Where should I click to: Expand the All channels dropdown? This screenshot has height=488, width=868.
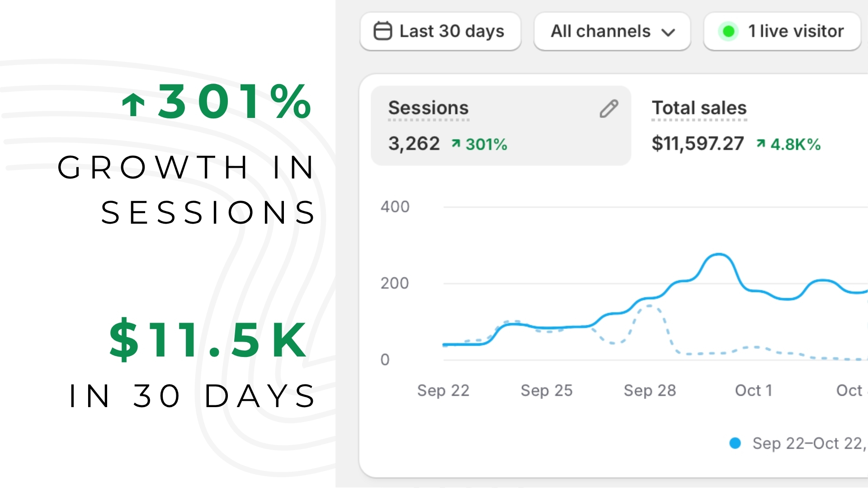[612, 31]
